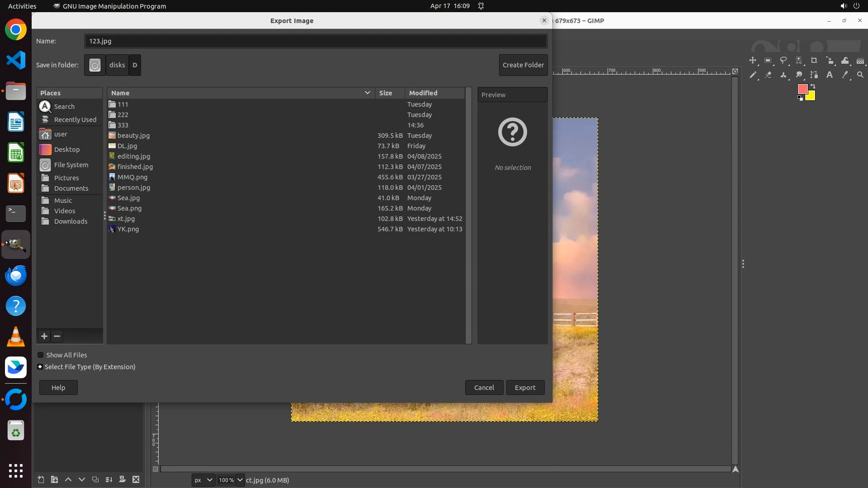
Task: Open the Downloads folder in Places
Action: coord(71,221)
